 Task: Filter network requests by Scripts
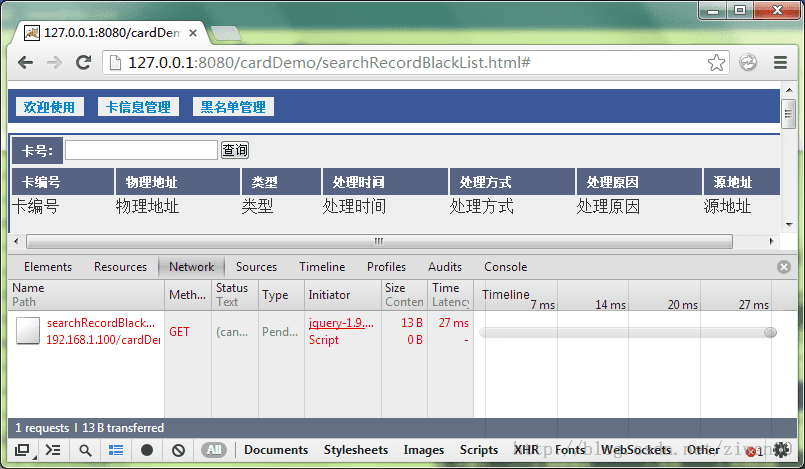[x=478, y=450]
